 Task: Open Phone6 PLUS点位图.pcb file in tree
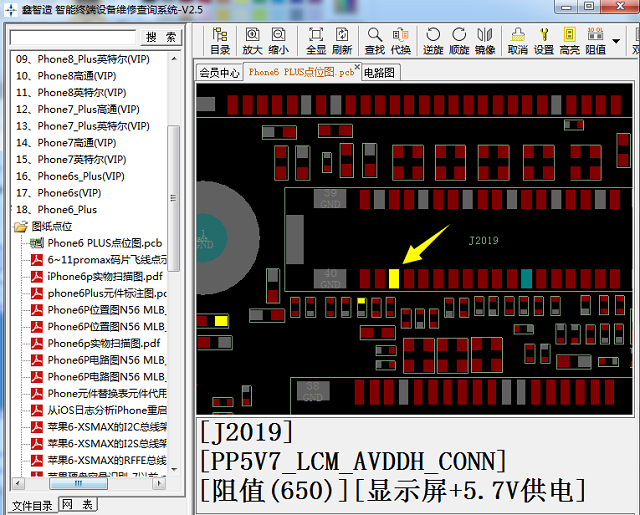point(96,243)
